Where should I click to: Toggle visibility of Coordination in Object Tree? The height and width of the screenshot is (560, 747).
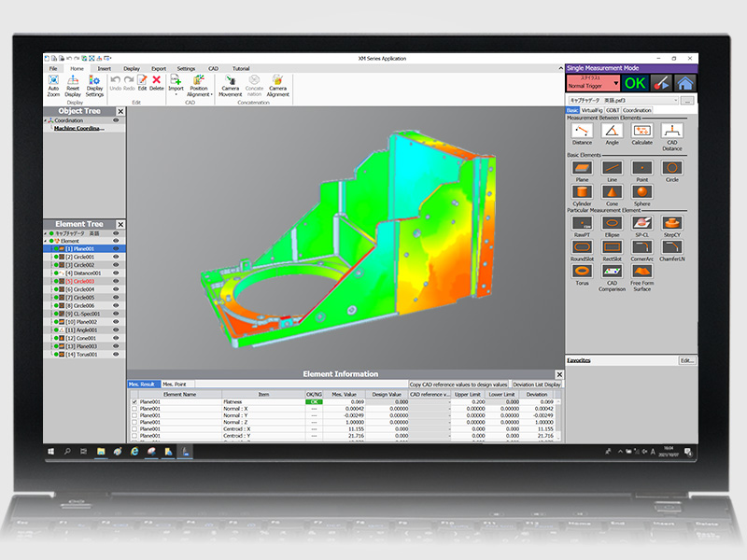pyautogui.click(x=117, y=120)
